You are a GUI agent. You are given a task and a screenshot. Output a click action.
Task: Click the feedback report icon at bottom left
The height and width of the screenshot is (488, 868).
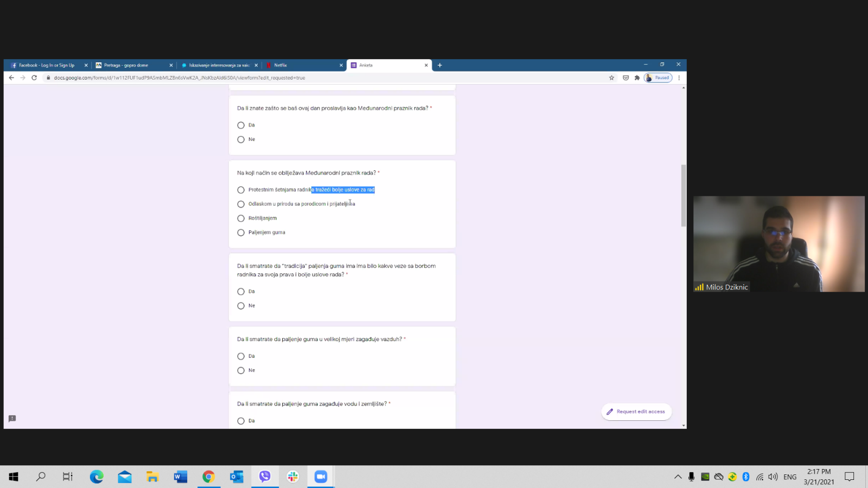pos(12,419)
